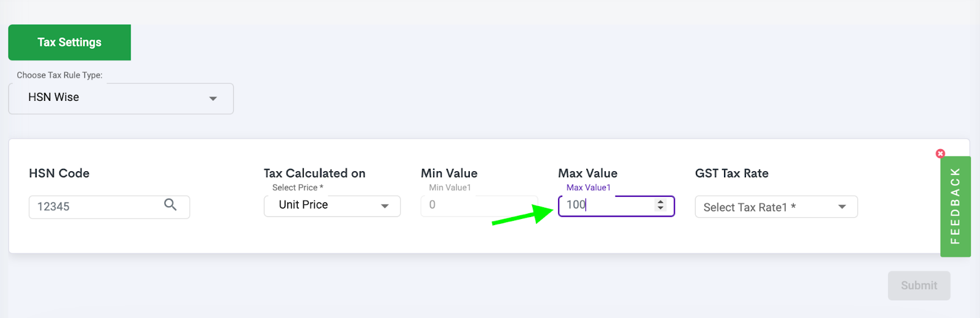This screenshot has width=980, height=318.
Task: Click the HSN Code heading
Action: pyautogui.click(x=59, y=173)
